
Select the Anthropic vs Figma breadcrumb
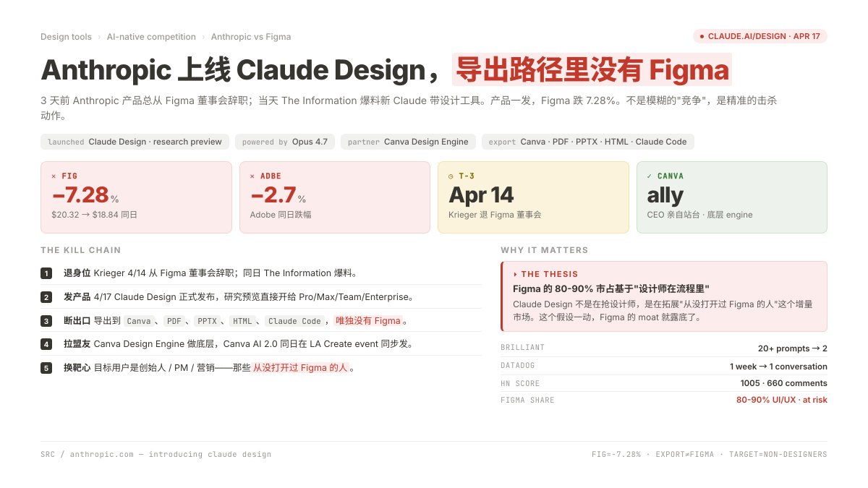251,37
